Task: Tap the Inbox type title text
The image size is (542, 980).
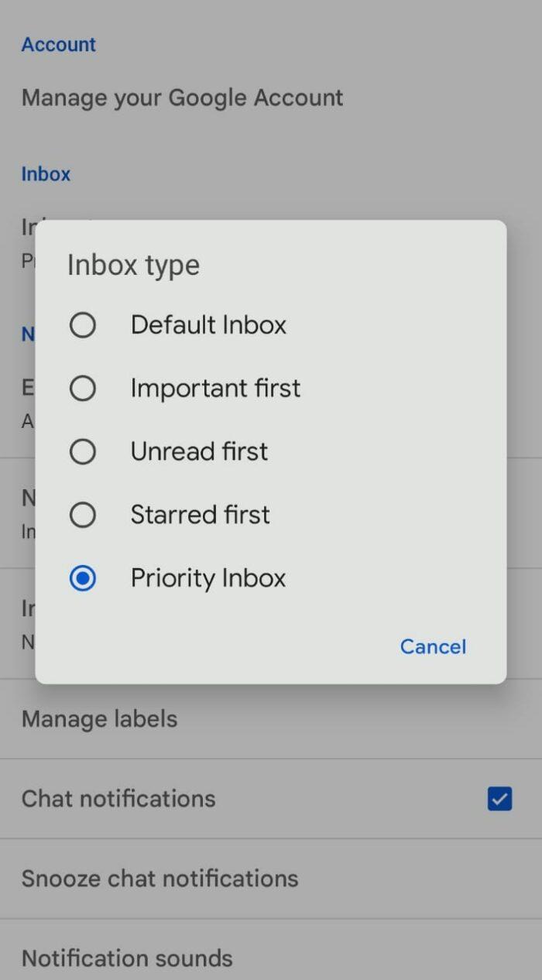Action: click(x=133, y=265)
